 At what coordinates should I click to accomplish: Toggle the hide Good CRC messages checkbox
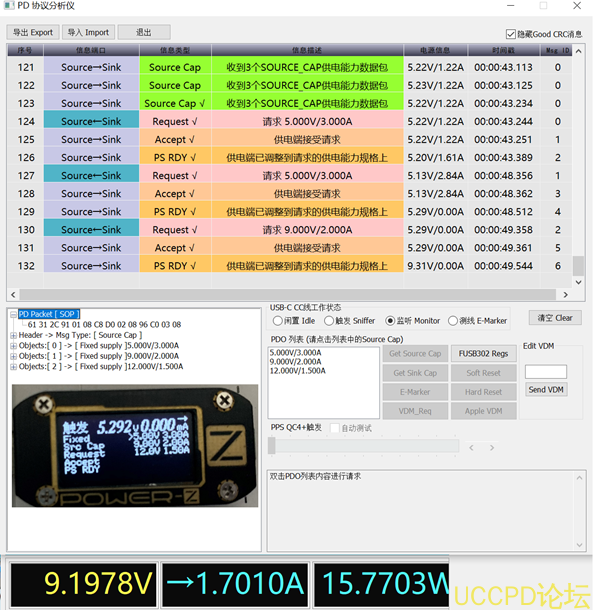[x=511, y=34]
